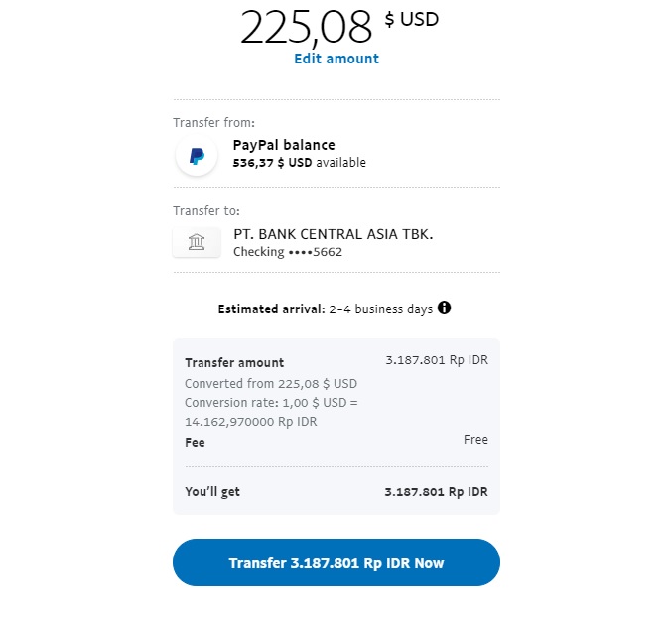
Task: Click the Converted from 225,08 $ USD line
Action: (271, 384)
